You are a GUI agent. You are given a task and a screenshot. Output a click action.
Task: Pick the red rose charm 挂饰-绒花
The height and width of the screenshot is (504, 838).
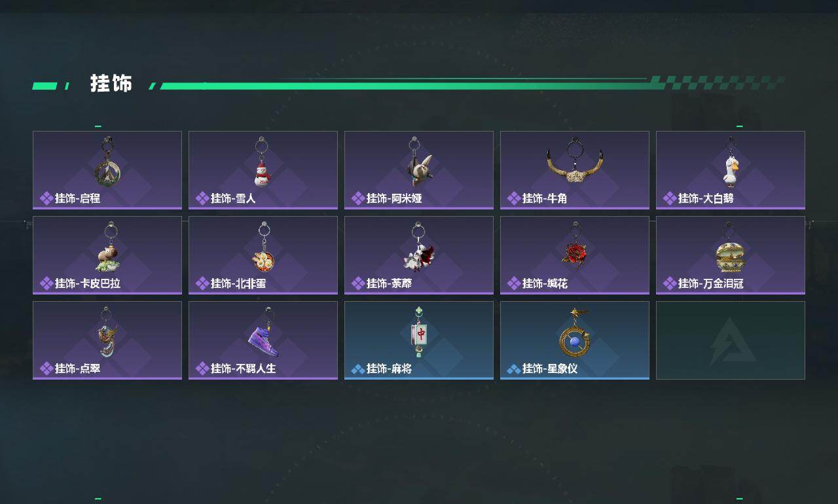tap(574, 247)
